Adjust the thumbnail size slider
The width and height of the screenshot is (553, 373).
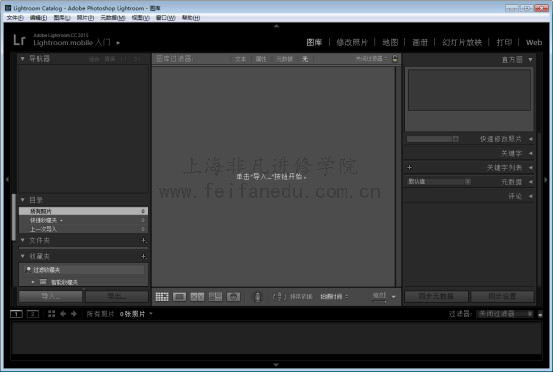379,298
